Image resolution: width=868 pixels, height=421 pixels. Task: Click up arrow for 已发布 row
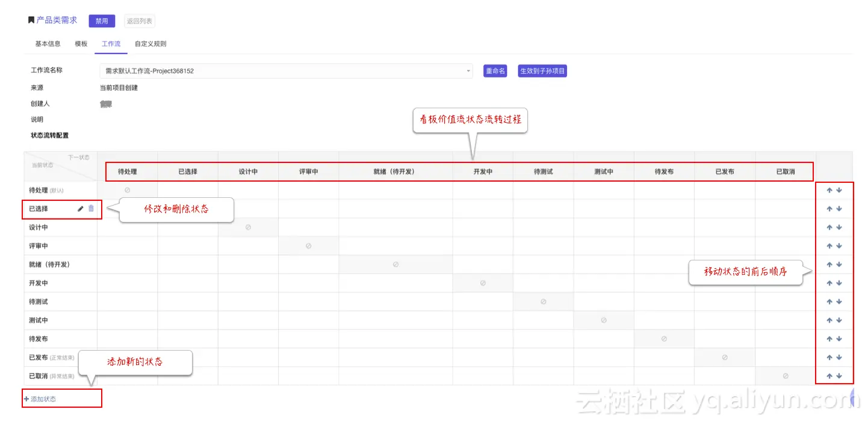(829, 358)
